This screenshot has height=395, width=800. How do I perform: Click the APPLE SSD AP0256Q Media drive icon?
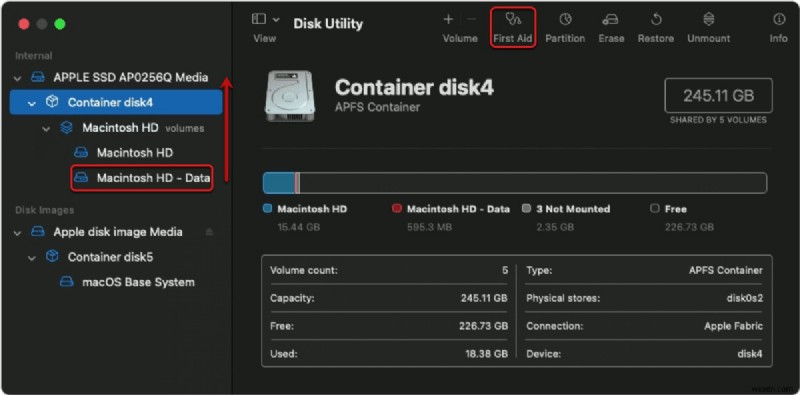tap(38, 78)
